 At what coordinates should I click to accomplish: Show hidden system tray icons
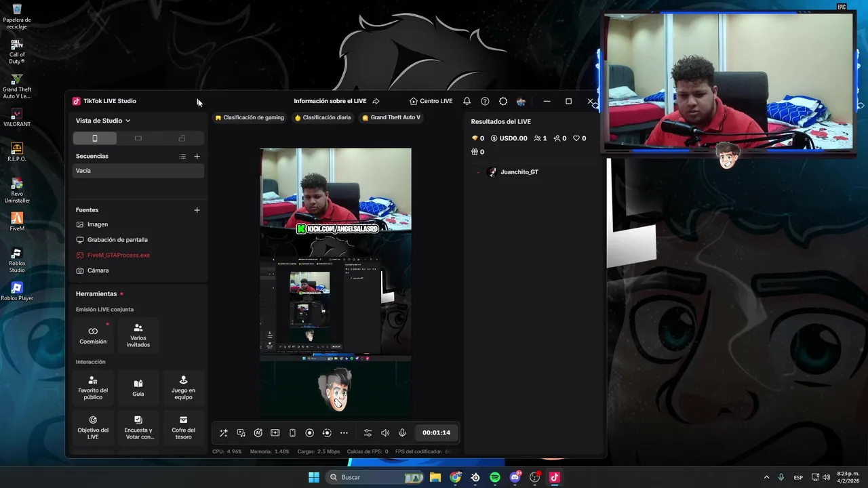click(x=767, y=477)
